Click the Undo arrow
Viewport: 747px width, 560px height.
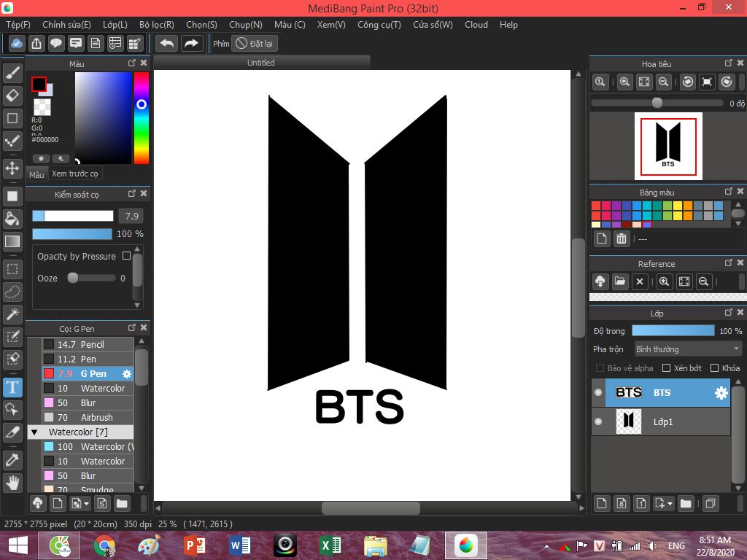point(167,43)
